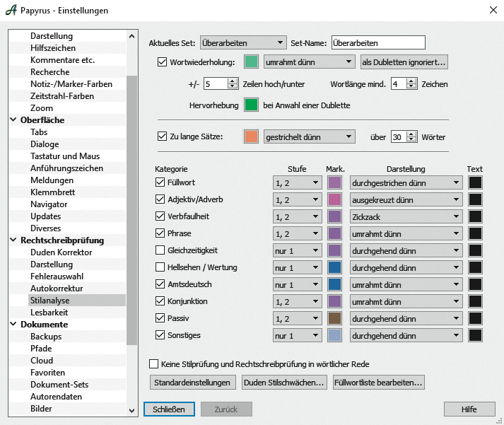504x425 pixels.
Task: Open the Stufe dropdown for Adjektiv/Adverb
Action: tap(297, 199)
